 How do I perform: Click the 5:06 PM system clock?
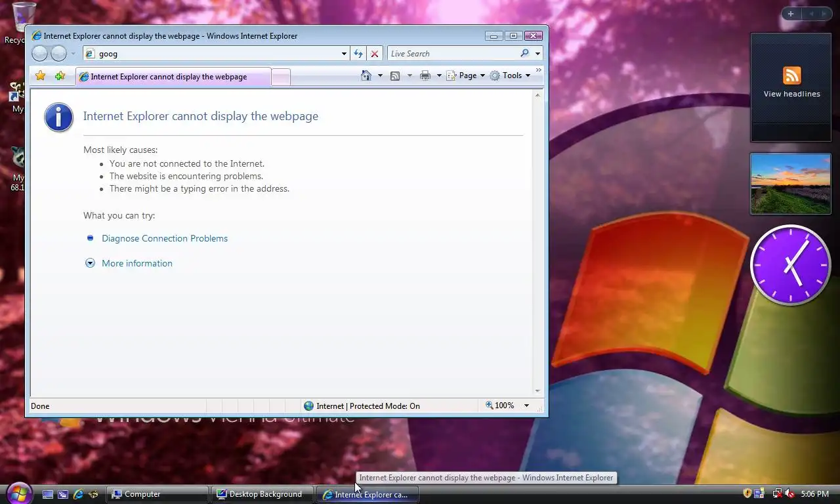point(815,494)
